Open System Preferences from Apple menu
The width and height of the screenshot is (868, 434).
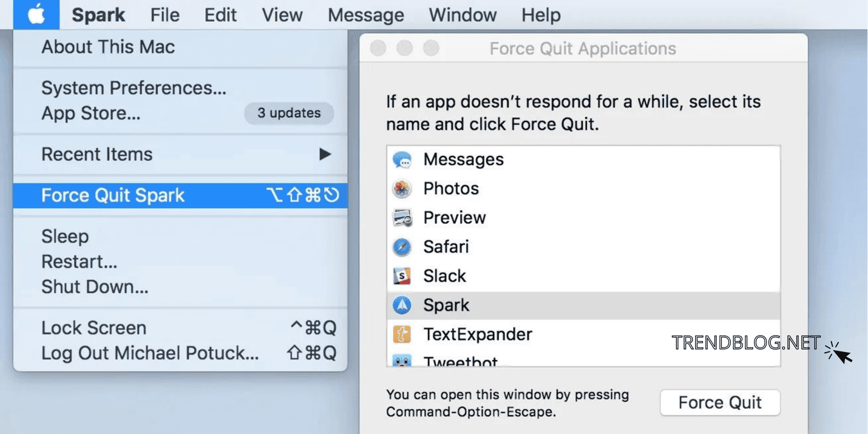click(180, 88)
